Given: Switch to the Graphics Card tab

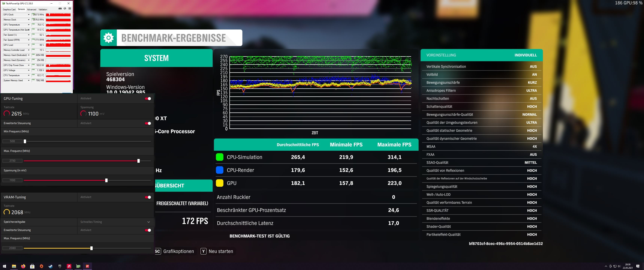Looking at the screenshot, I should [9, 10].
